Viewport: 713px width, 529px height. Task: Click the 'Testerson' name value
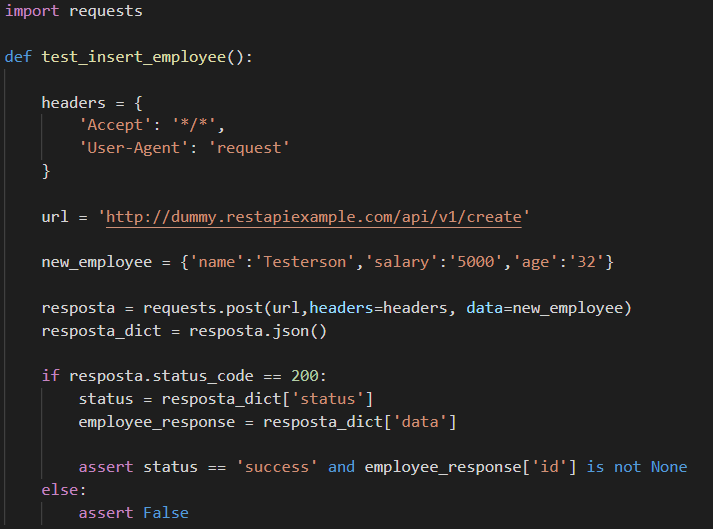click(305, 262)
